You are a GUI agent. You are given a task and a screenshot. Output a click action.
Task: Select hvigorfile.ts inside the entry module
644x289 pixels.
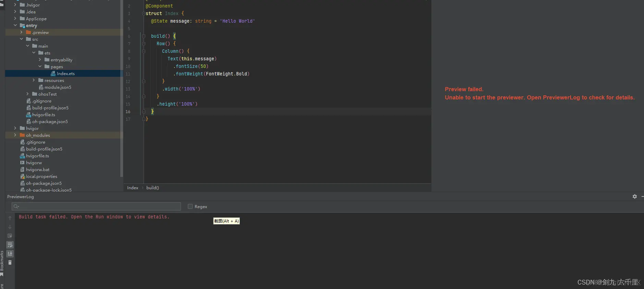(x=44, y=115)
